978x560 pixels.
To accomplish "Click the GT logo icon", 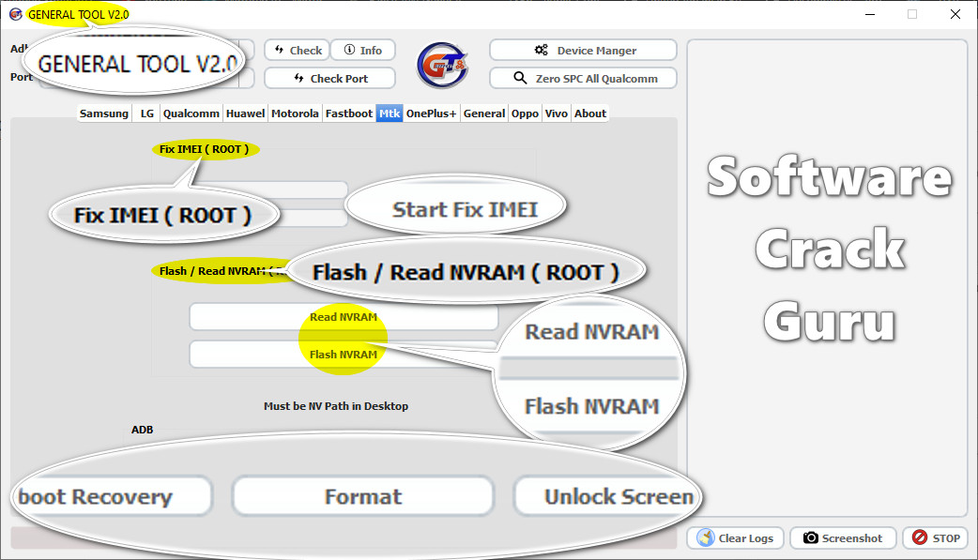I will point(442,65).
